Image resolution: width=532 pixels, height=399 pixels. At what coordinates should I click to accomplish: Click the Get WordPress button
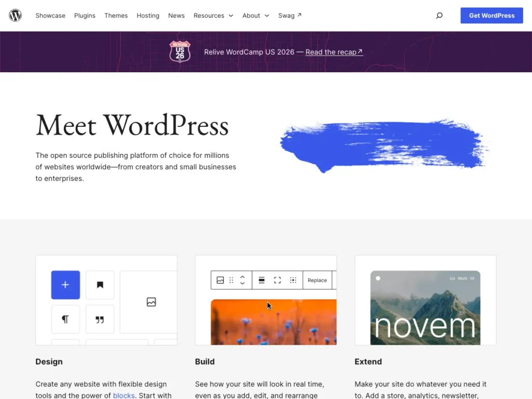tap(491, 16)
